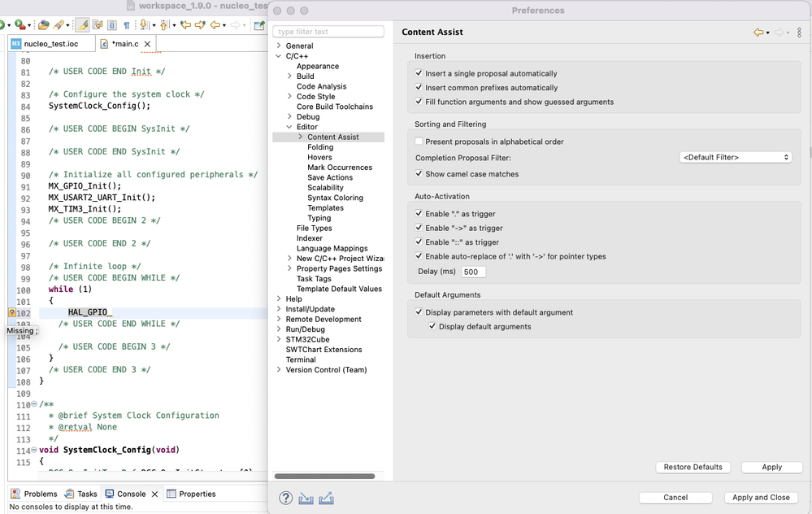This screenshot has width=812, height=514.
Task: Click the Search flashlight toolbar icon
Action: click(59, 24)
